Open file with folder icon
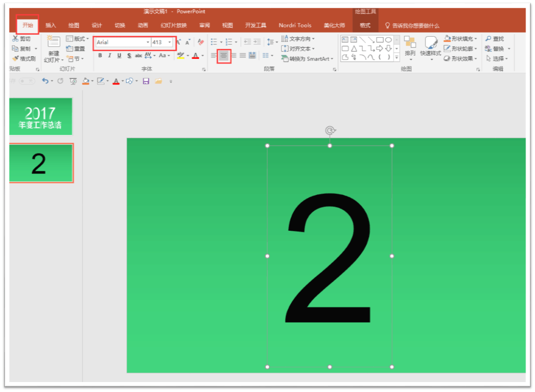Viewport: 535px width, 392px height. 158,81
